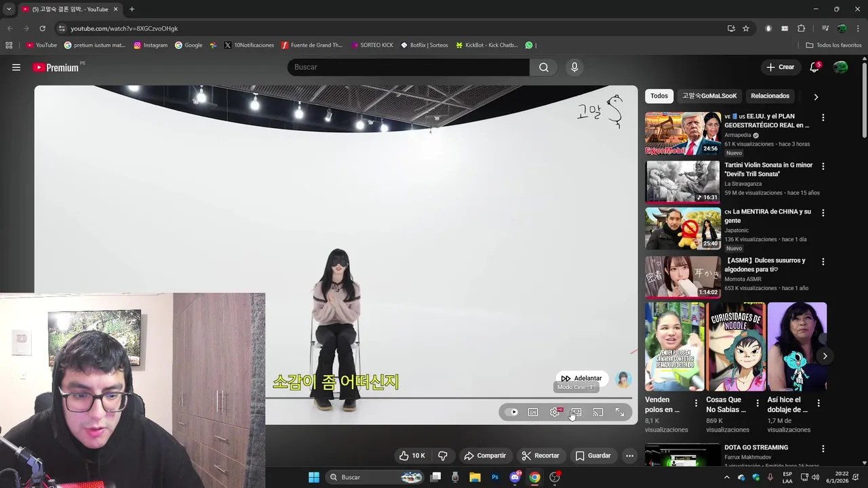Open the YouTube guide hamburger menu

tap(16, 67)
